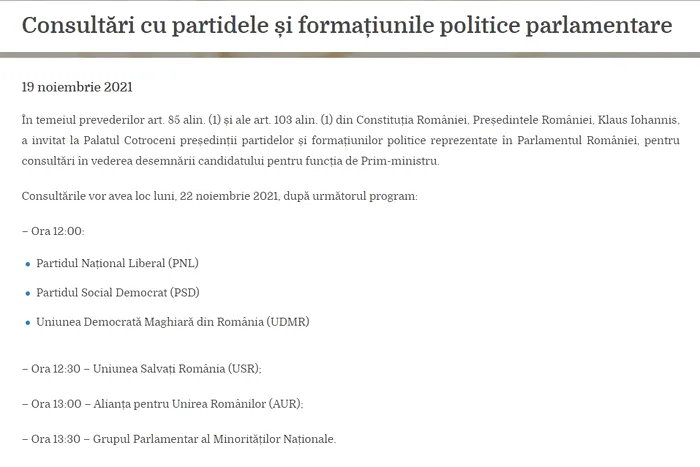Click the bullet dot before Uniunea Democrată Maghiară

point(28,322)
